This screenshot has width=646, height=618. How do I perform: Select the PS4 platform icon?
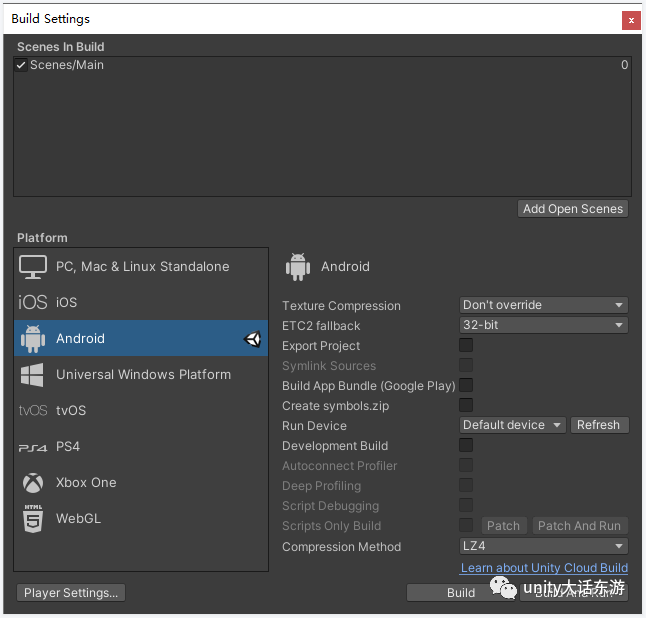coord(33,447)
